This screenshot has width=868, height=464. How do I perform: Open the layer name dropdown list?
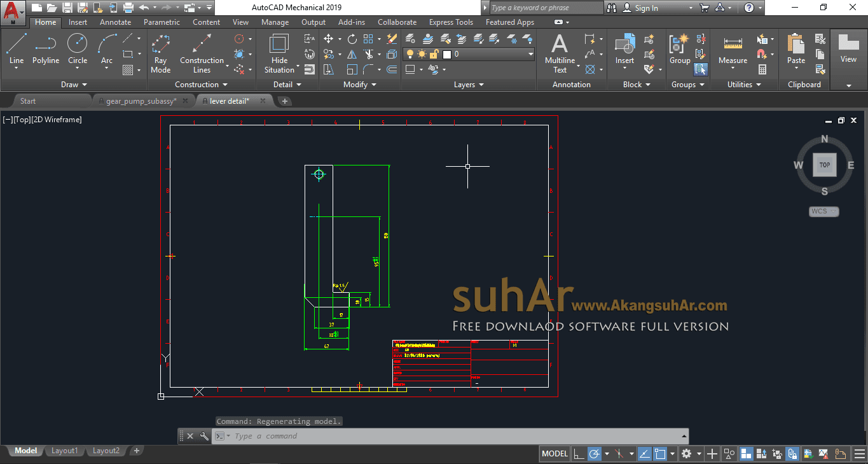531,55
